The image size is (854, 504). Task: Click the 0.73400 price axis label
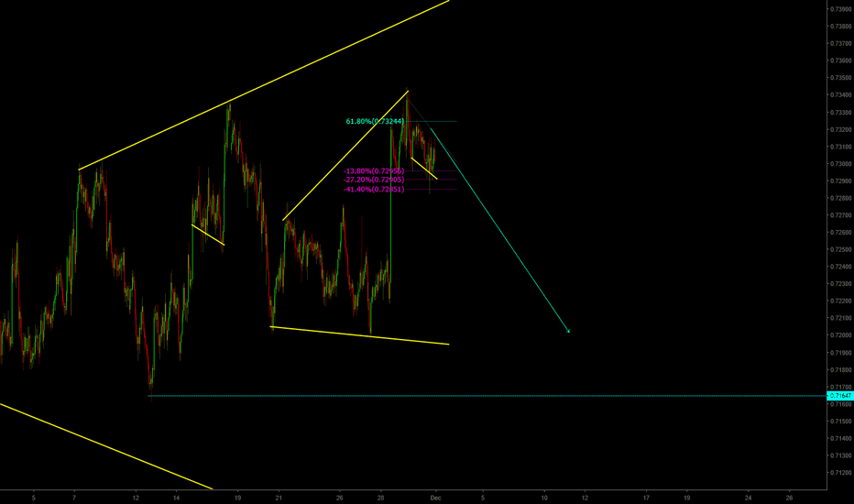[841, 94]
